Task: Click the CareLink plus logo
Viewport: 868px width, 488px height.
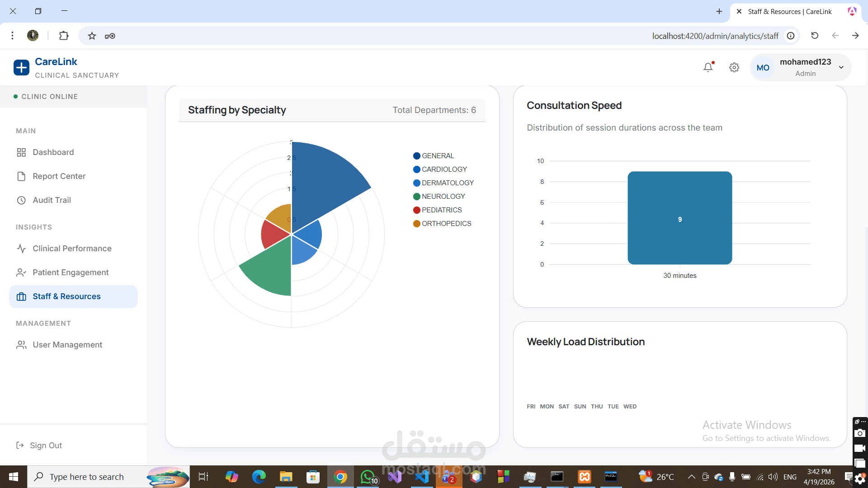Action: pyautogui.click(x=21, y=67)
